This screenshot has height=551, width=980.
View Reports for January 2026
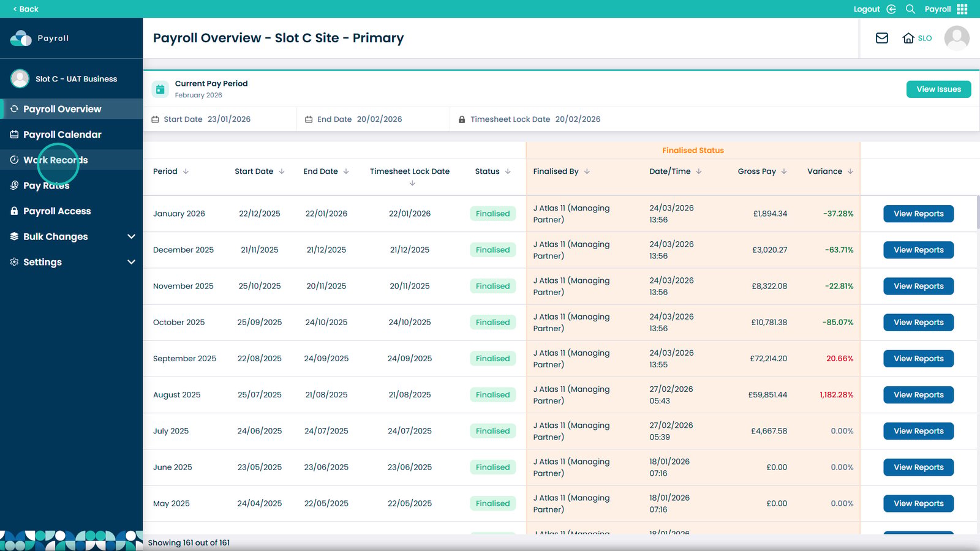(918, 214)
